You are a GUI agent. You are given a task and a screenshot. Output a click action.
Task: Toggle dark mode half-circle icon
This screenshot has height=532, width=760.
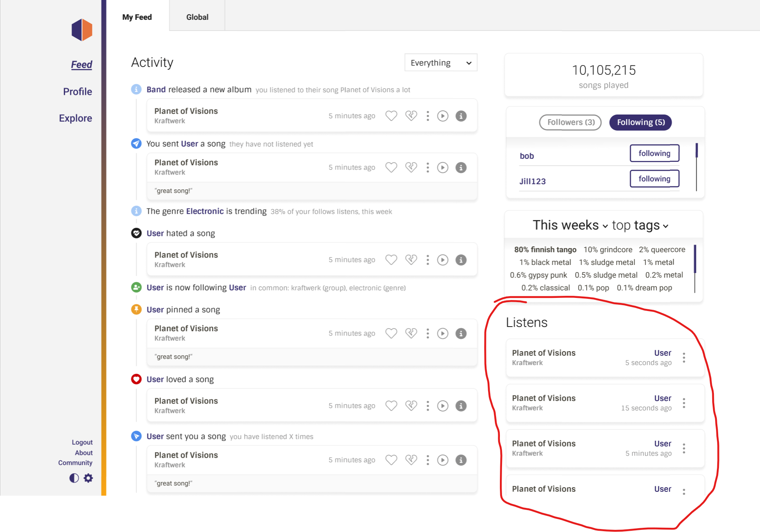tap(74, 478)
